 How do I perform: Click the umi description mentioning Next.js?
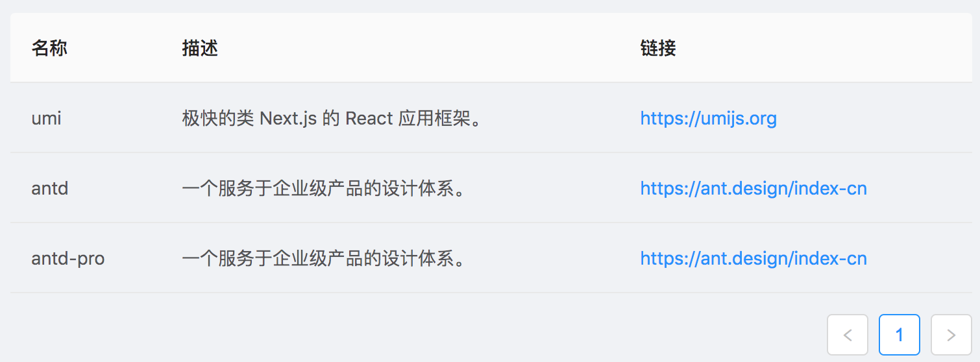click(332, 118)
